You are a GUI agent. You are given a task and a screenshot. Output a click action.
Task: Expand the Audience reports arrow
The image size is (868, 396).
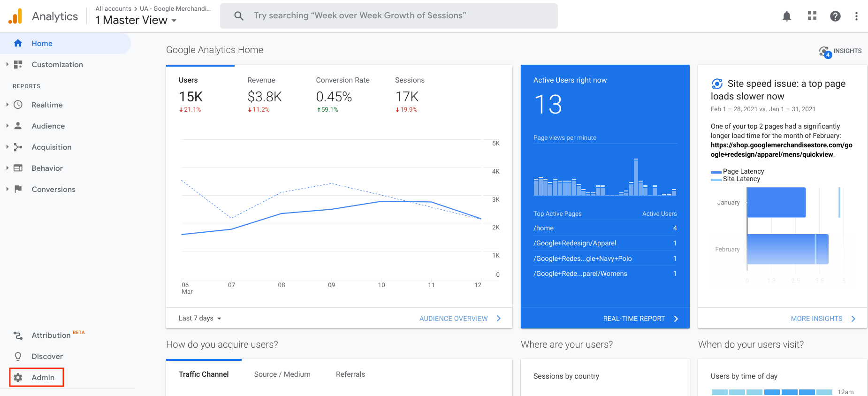(x=7, y=126)
